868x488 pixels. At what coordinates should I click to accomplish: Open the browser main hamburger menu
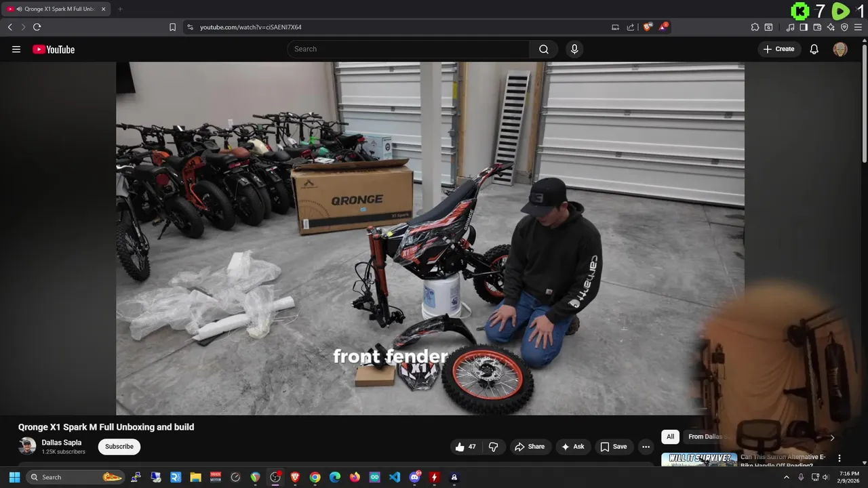[x=858, y=27]
